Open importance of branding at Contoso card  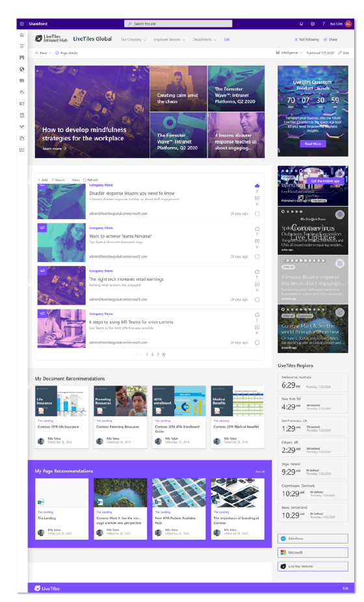click(238, 509)
